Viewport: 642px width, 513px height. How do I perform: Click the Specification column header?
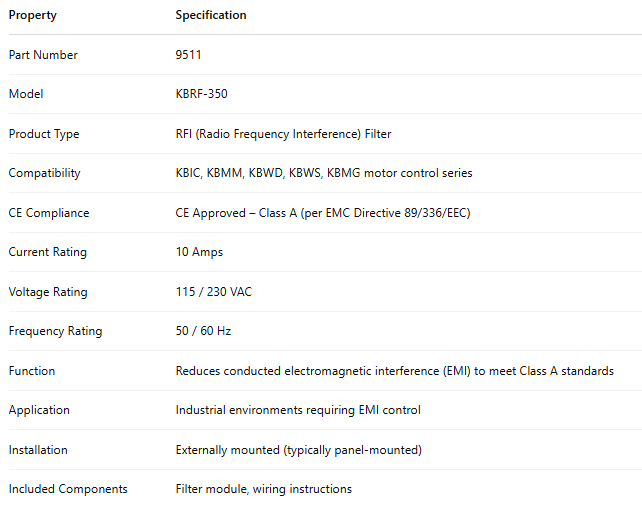(x=211, y=15)
